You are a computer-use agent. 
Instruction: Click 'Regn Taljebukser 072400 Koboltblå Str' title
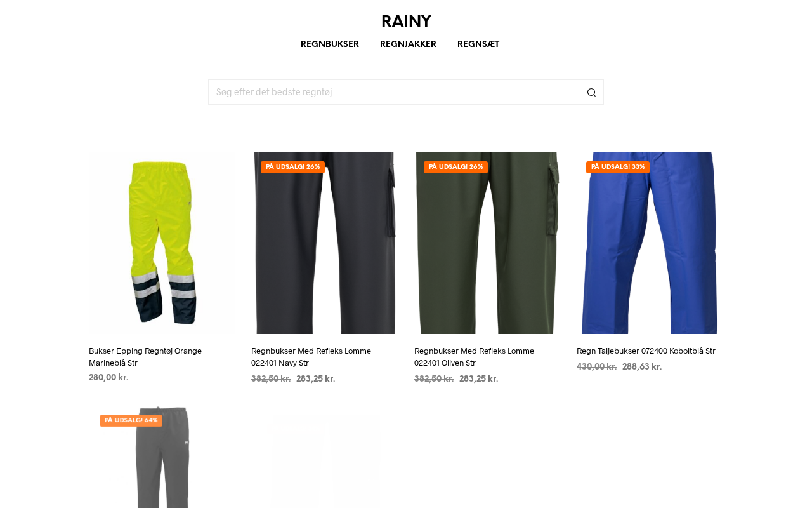click(646, 351)
